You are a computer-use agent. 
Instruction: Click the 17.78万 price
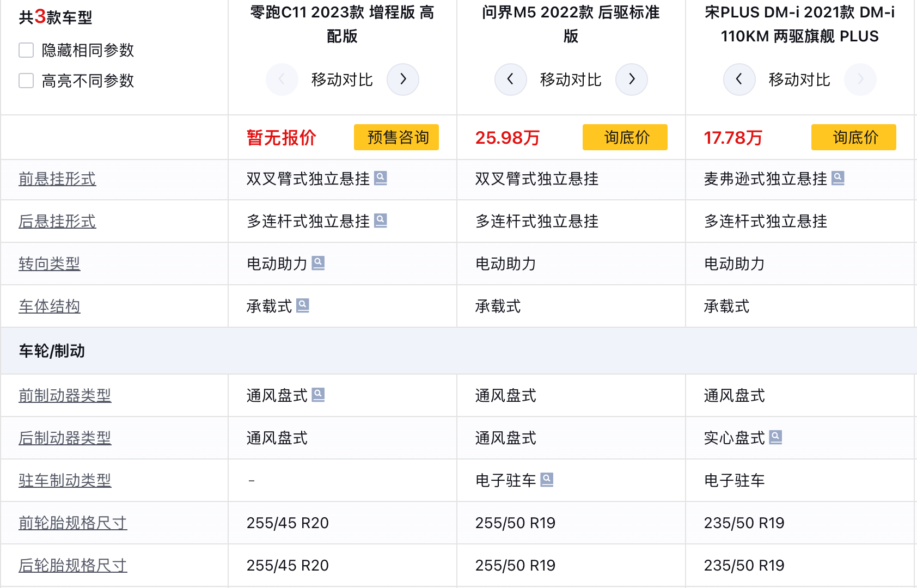pyautogui.click(x=733, y=138)
